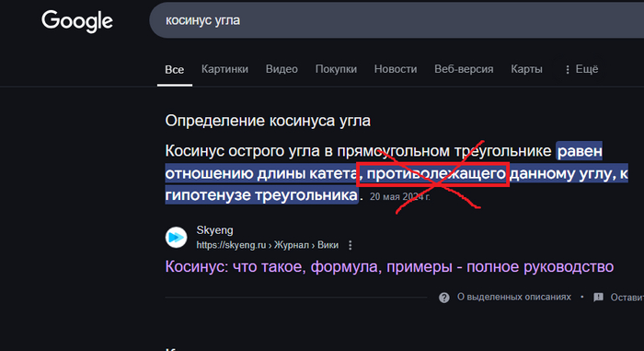644x351 pixels.
Task: Open the Косинус: что такое, формула result link
Action: [389, 266]
